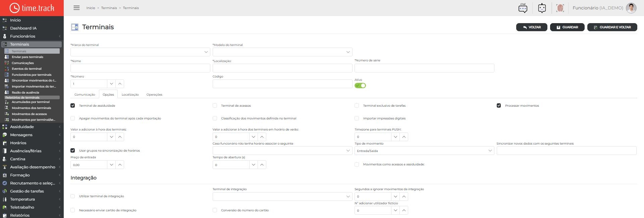Click the robot assistant icon
The height and width of the screenshot is (218, 644).
point(542,8)
